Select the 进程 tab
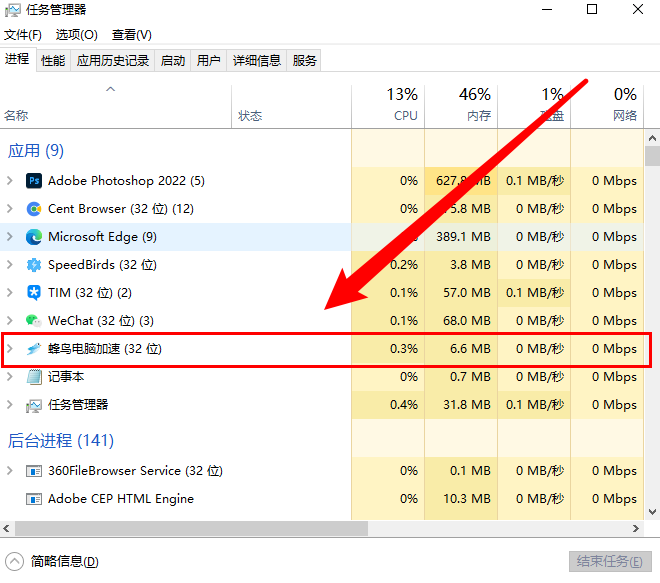 (17, 59)
